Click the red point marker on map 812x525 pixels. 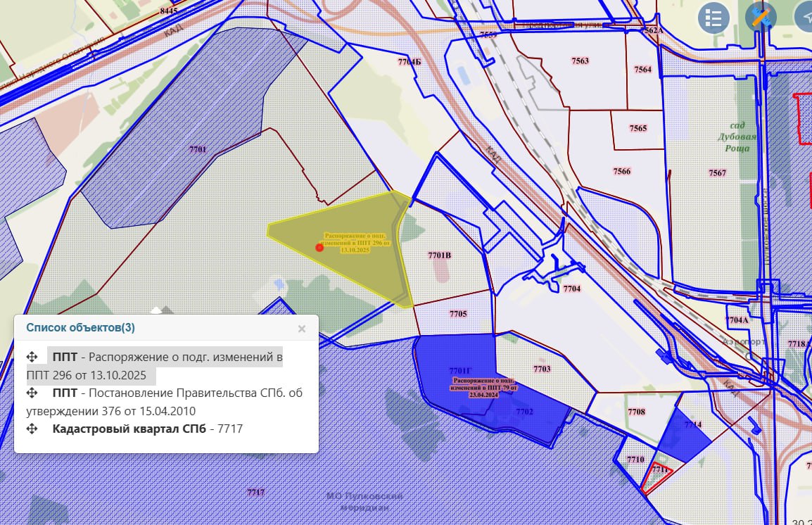click(x=319, y=247)
